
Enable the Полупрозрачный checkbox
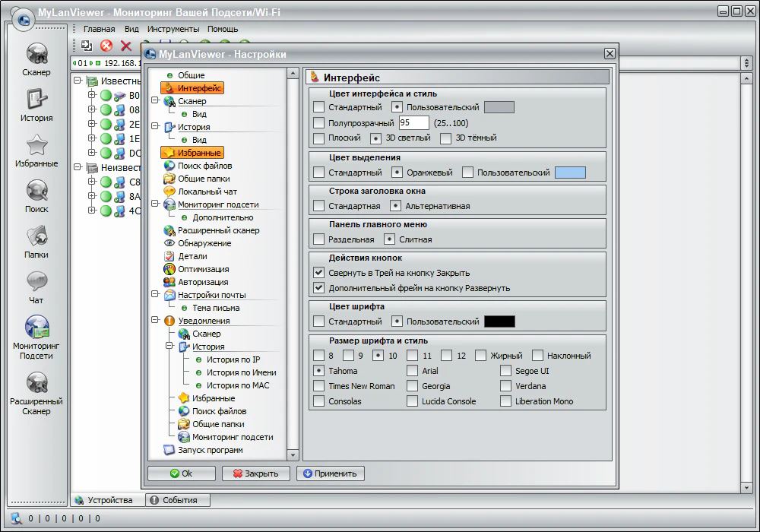click(x=319, y=123)
